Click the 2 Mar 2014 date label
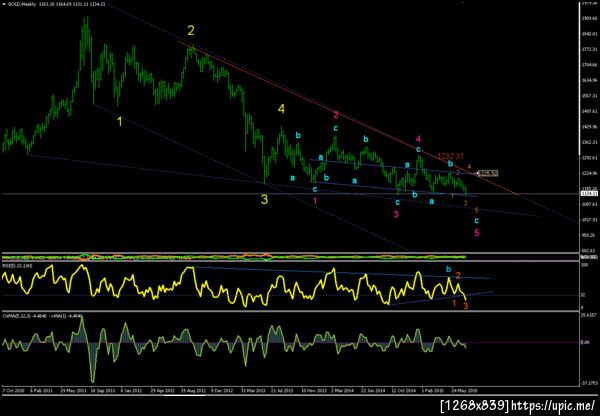 point(342,391)
